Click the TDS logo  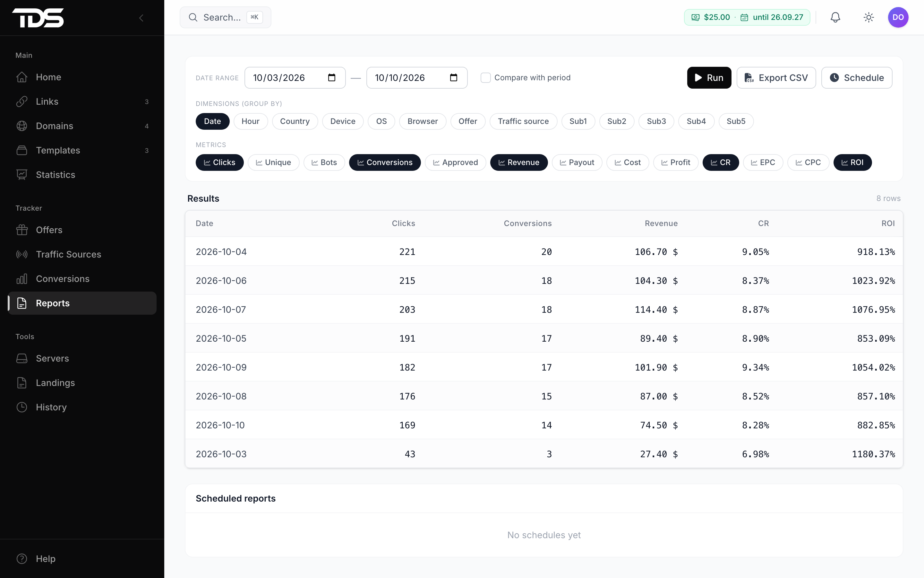(38, 18)
